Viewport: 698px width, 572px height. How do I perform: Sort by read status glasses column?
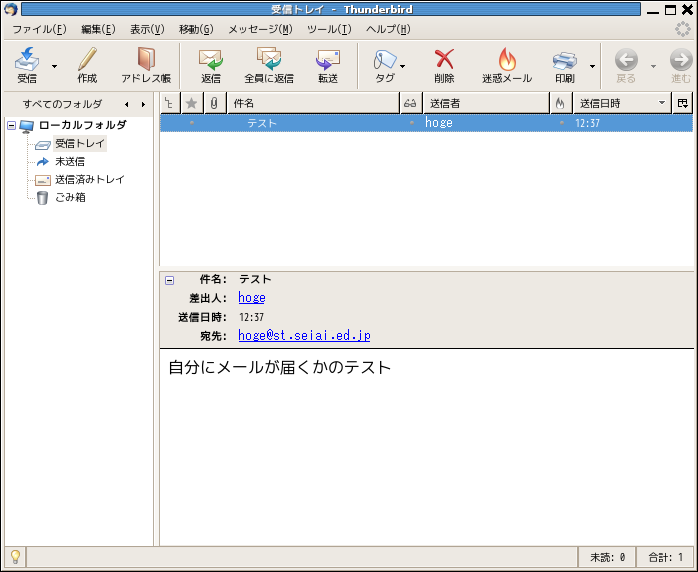pyautogui.click(x=410, y=104)
